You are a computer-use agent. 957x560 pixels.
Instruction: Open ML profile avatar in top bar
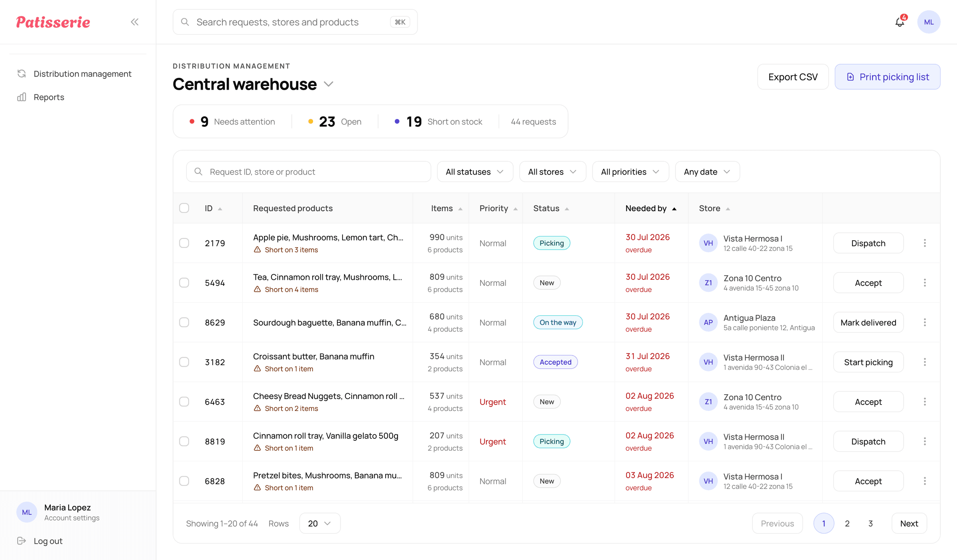929,22
